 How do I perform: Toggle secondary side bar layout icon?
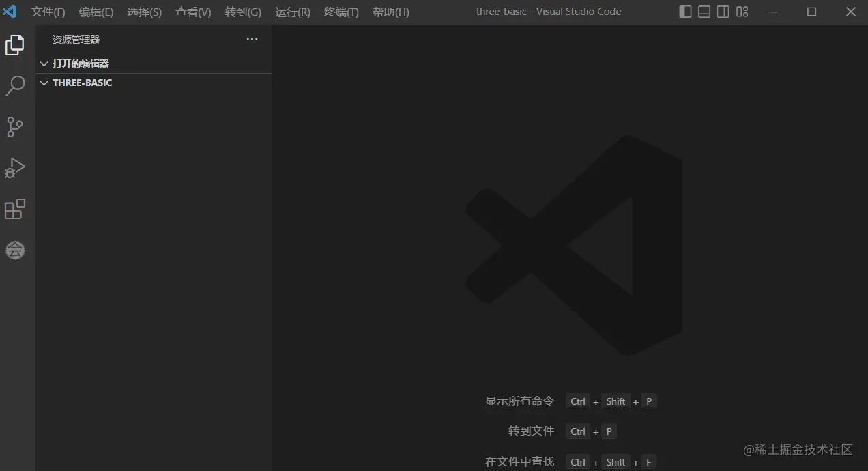pos(723,12)
